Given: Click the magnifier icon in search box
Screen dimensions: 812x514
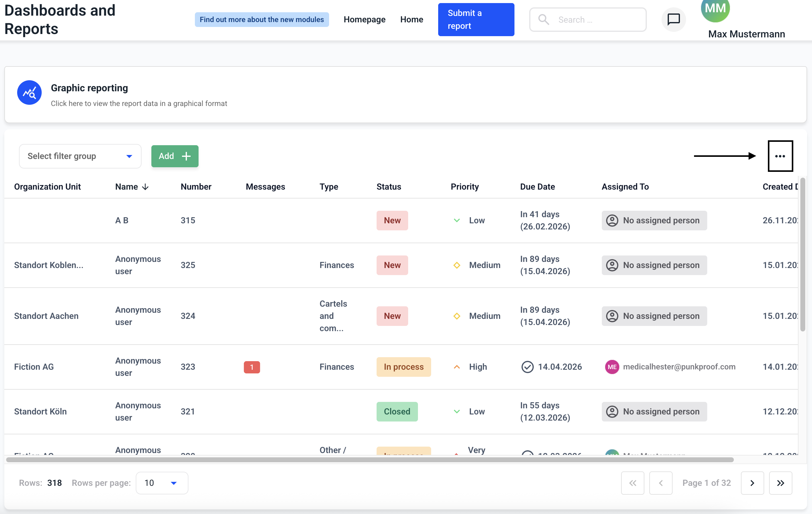Looking at the screenshot, I should tap(543, 20).
